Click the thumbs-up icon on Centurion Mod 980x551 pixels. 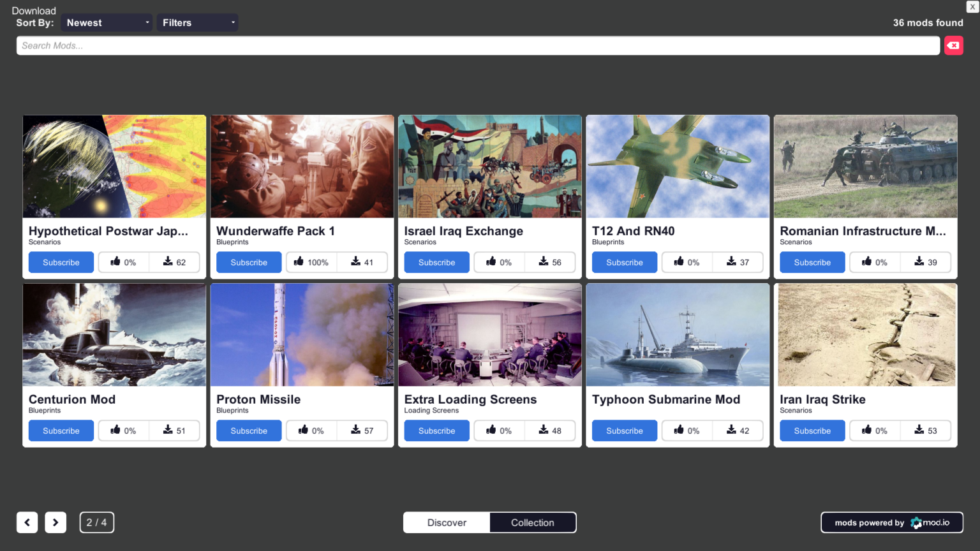point(115,430)
